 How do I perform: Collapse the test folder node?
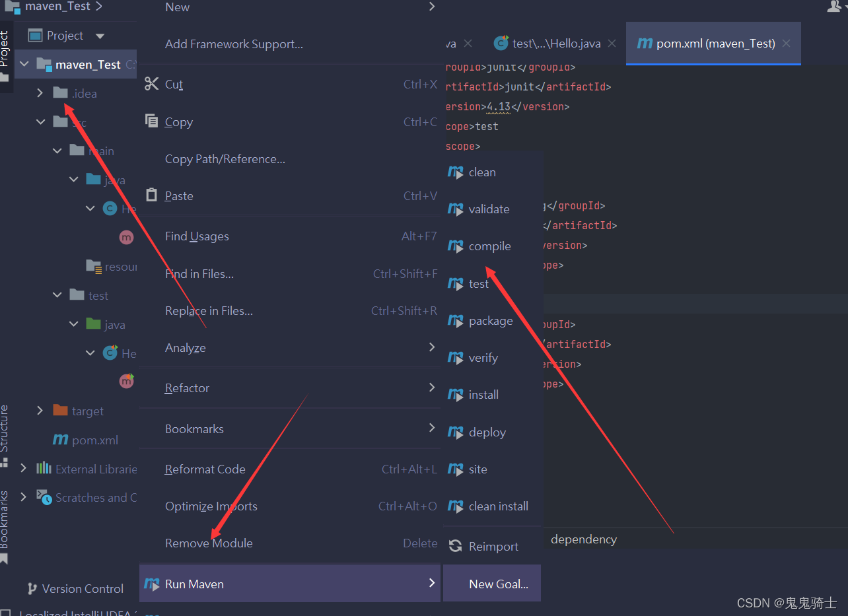pyautogui.click(x=57, y=295)
